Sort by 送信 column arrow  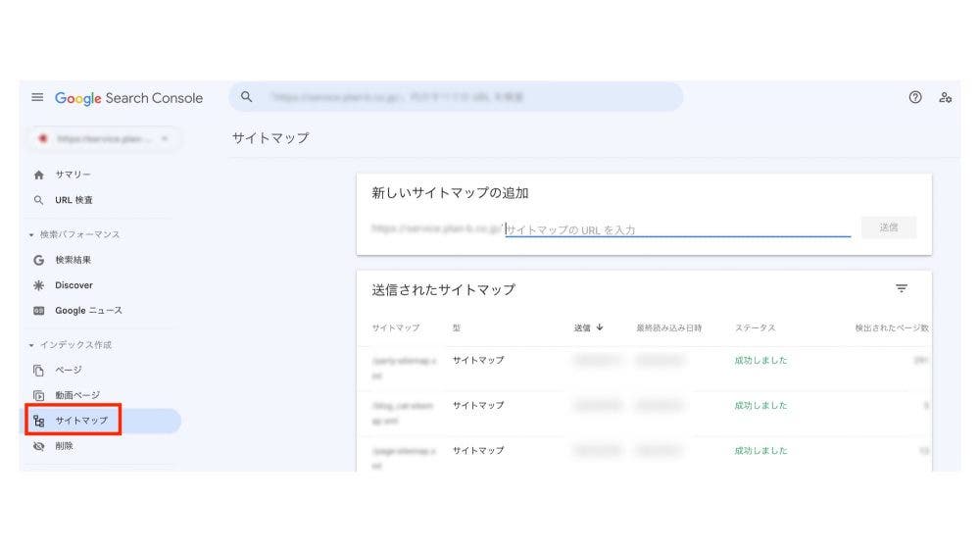pyautogui.click(x=599, y=327)
